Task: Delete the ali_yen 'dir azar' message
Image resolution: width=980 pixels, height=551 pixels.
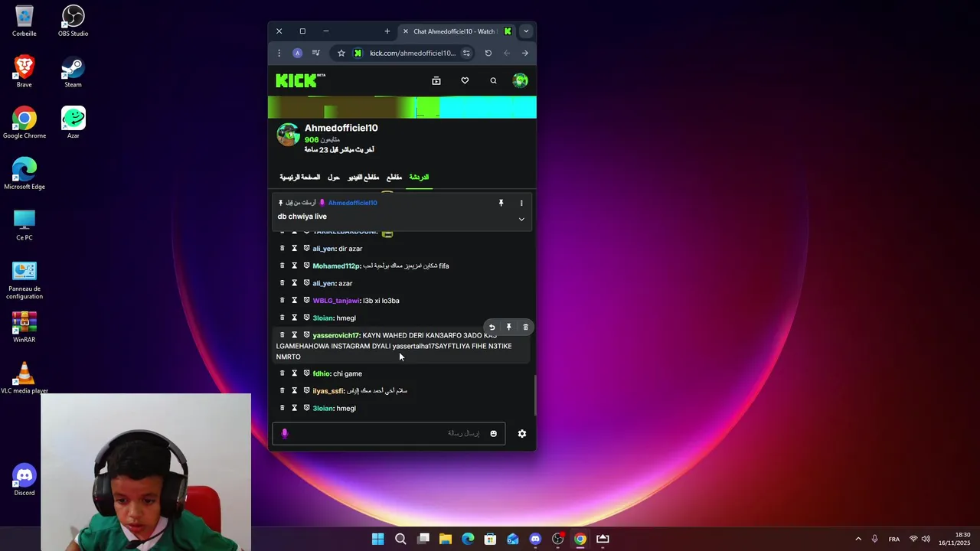Action: point(282,249)
